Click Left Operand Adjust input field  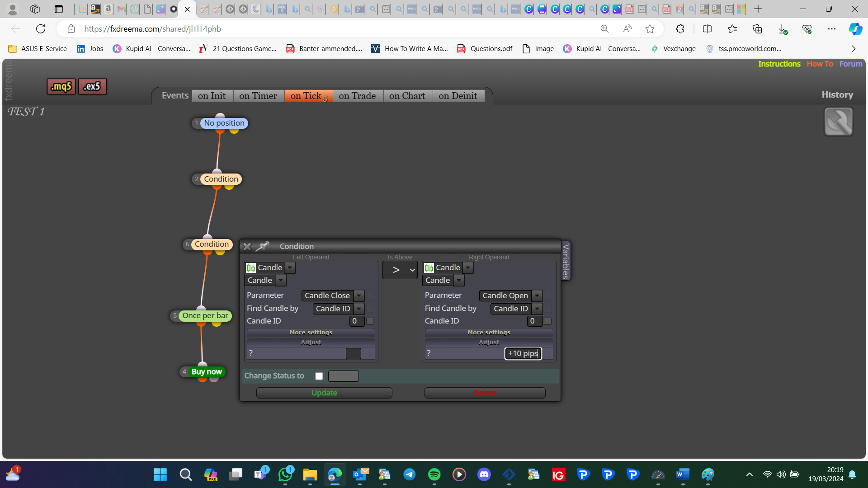[354, 353]
